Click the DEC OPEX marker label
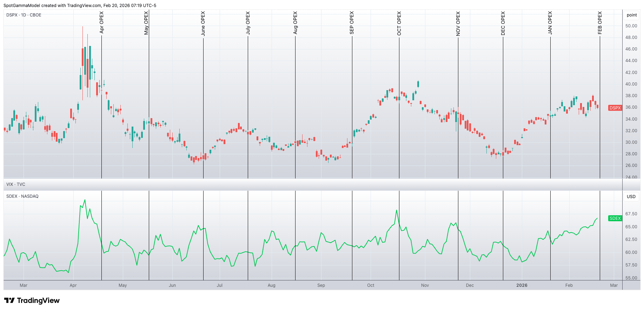The width and height of the screenshot is (644, 311). click(x=503, y=23)
